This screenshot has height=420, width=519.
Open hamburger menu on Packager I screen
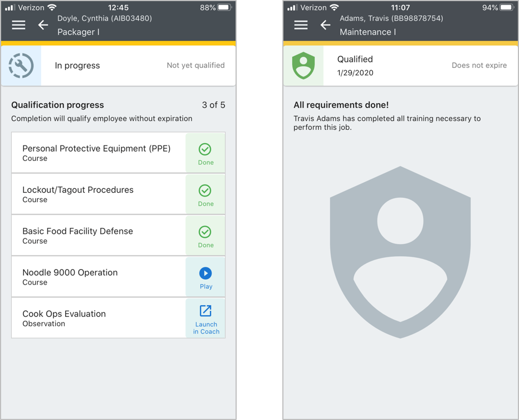(x=19, y=25)
